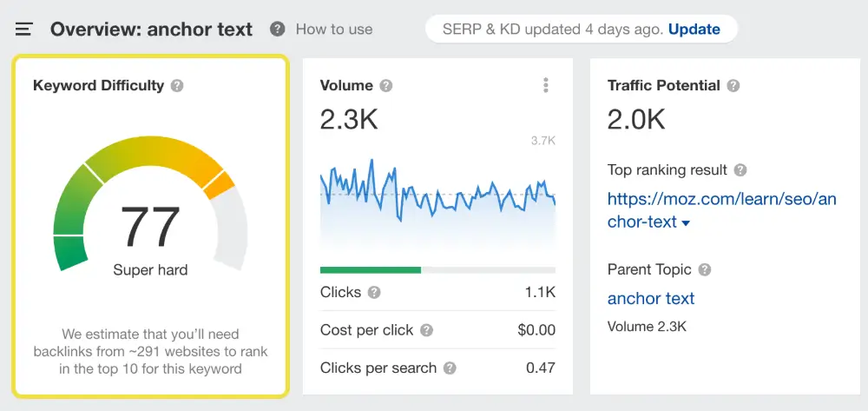Click help icon beside Top ranking result
The width and height of the screenshot is (868, 411).
point(740,170)
